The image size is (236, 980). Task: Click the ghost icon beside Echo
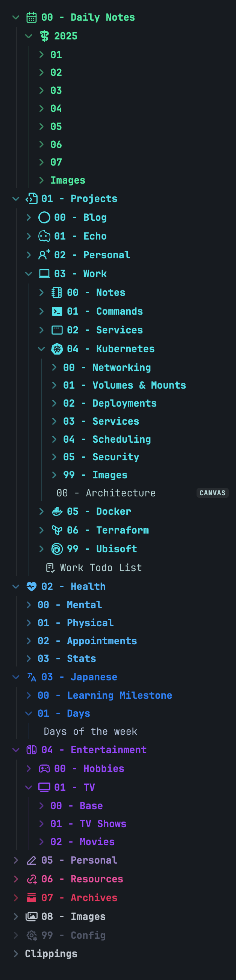tap(44, 236)
